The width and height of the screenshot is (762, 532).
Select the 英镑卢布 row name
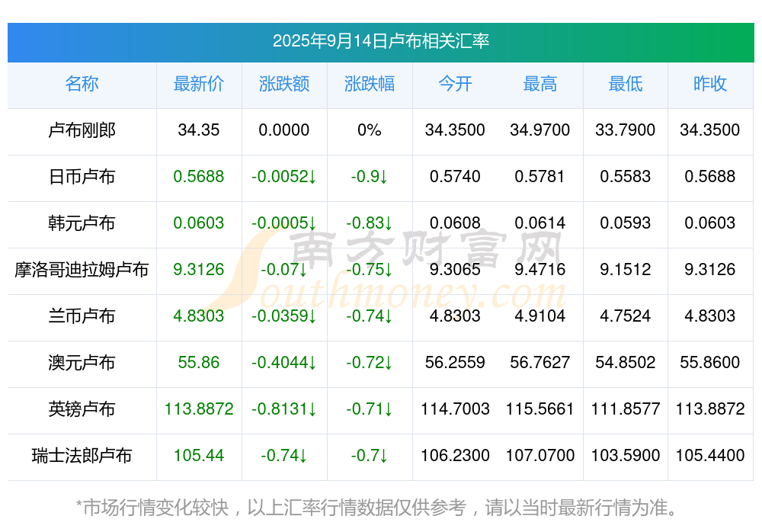point(82,409)
